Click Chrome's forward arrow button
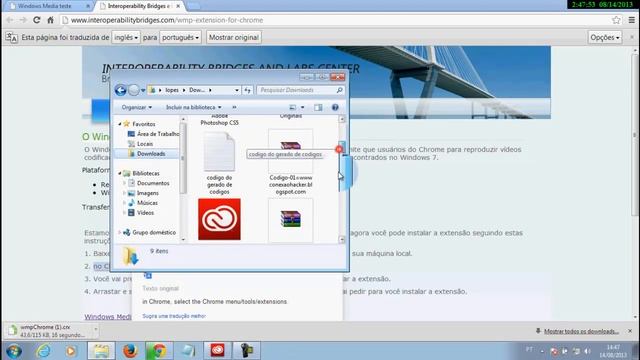The height and width of the screenshot is (360, 640). [x=23, y=20]
